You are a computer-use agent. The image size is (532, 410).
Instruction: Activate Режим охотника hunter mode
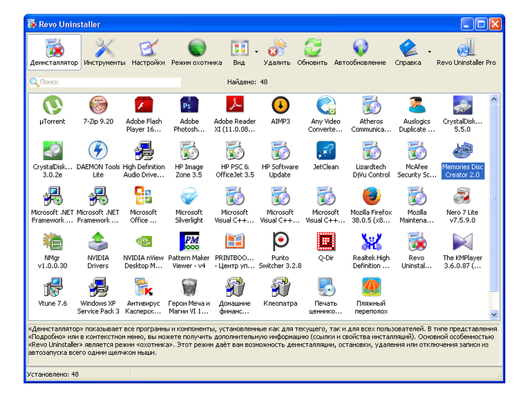tap(196, 52)
